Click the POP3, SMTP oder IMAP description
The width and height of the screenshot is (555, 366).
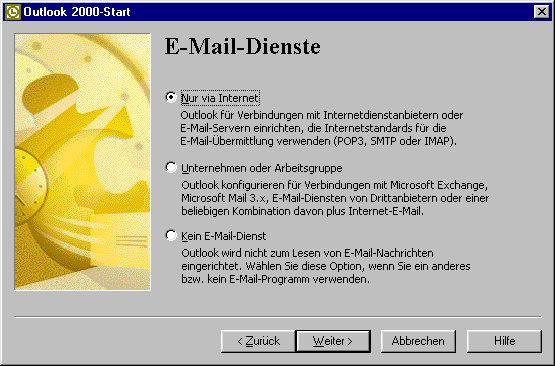coord(321,128)
